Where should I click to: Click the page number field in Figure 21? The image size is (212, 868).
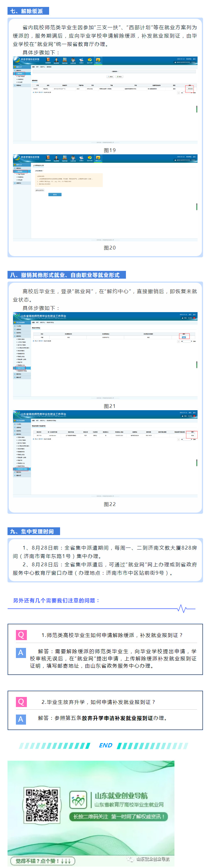tap(187, 341)
